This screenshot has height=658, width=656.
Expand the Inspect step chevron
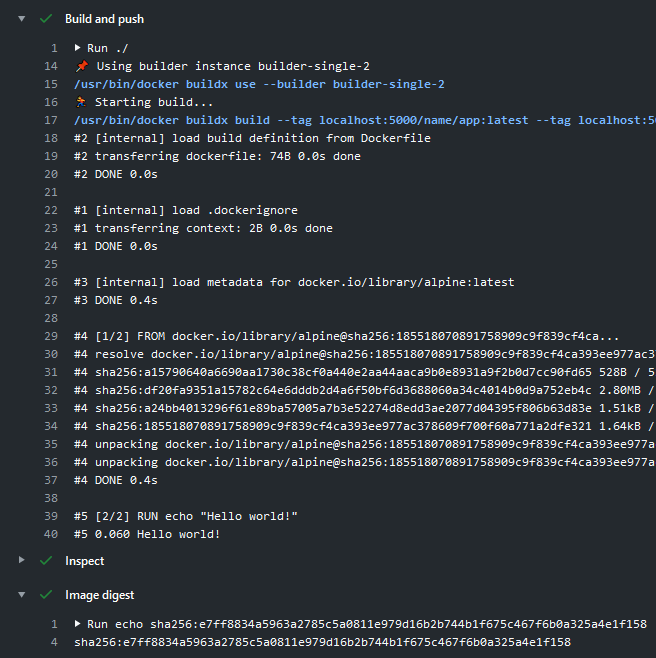point(22,561)
